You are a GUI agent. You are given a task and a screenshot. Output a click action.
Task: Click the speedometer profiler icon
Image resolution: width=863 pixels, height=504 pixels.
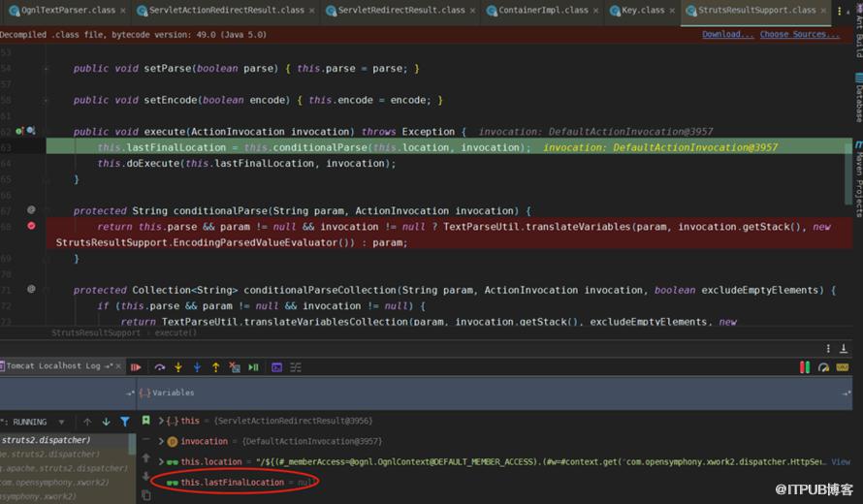pyautogui.click(x=823, y=367)
